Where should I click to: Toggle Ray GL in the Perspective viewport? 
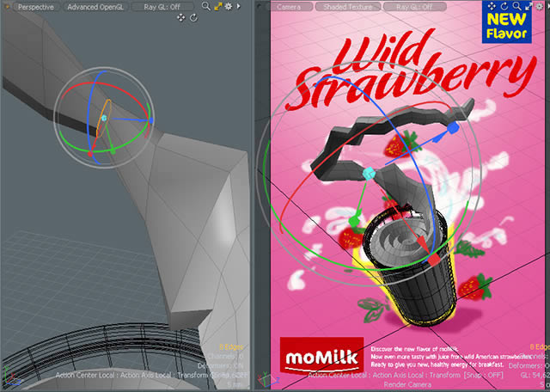coord(162,7)
